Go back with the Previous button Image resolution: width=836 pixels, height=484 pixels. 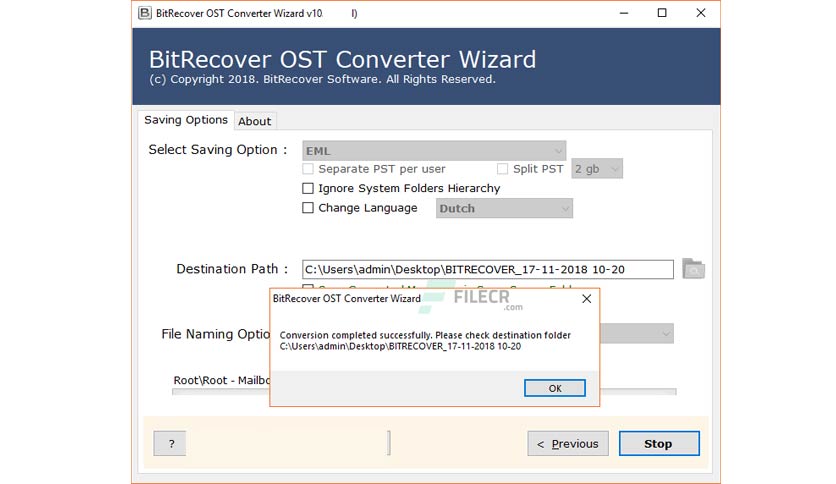[568, 443]
